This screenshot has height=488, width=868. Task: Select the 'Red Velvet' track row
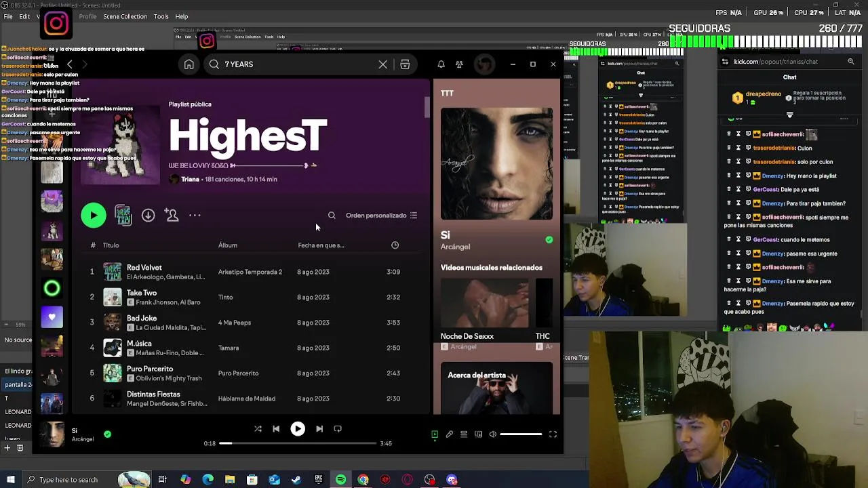tap(251, 272)
